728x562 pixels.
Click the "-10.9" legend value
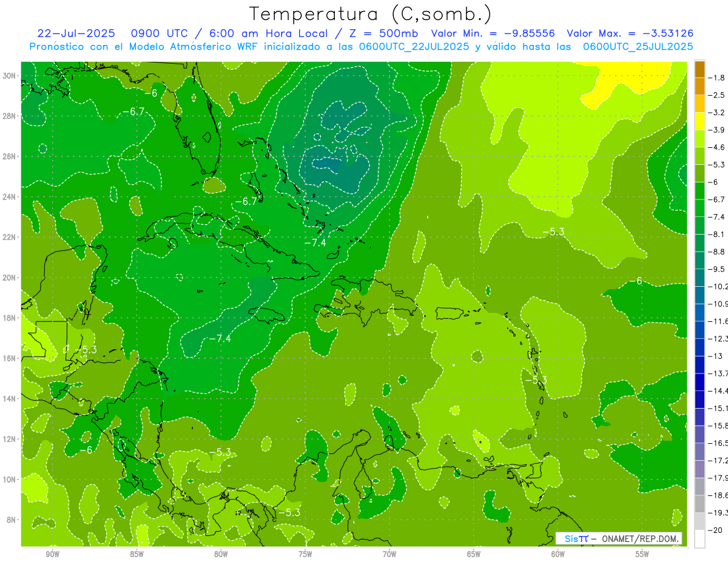pos(718,304)
